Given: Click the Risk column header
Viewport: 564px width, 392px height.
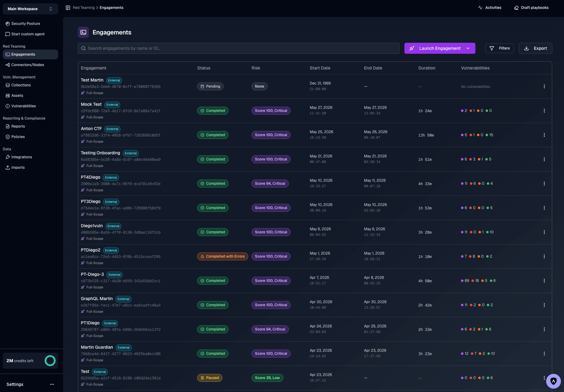Looking at the screenshot, I should click(256, 68).
